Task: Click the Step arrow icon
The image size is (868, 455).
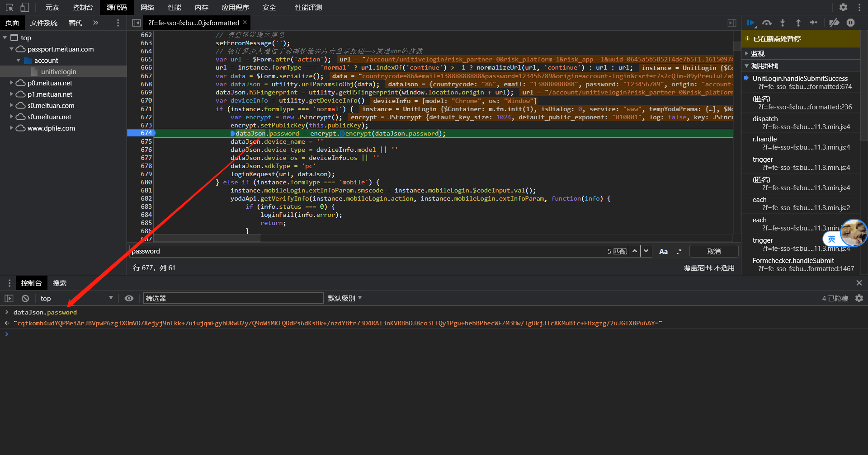Action: coord(814,23)
